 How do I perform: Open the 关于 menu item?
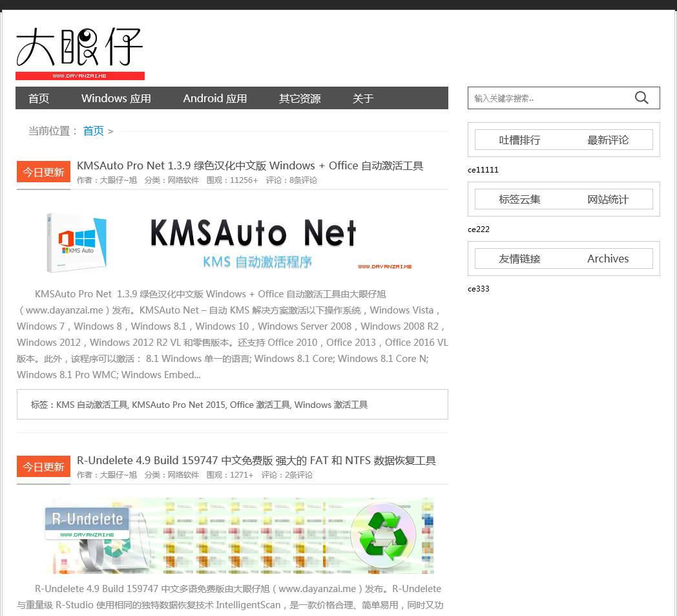[363, 98]
